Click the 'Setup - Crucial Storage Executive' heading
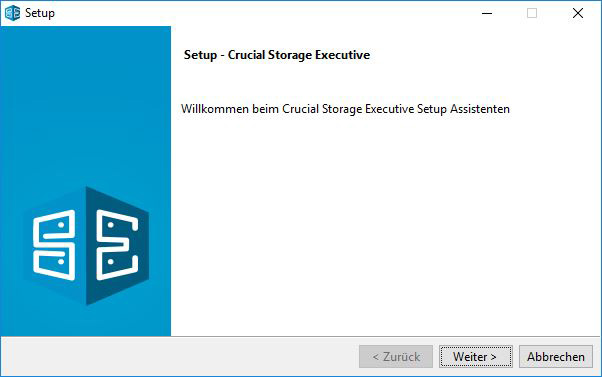602x377 pixels. click(x=277, y=55)
